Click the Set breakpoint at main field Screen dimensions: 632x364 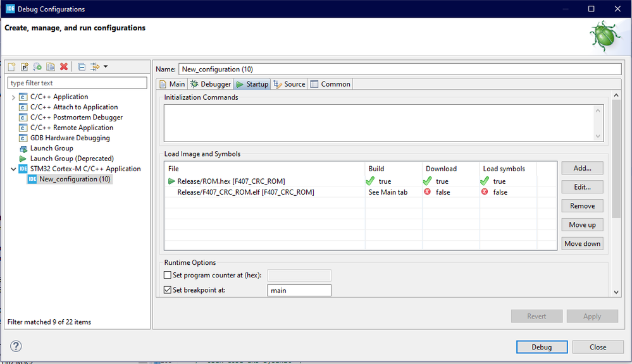[299, 290]
